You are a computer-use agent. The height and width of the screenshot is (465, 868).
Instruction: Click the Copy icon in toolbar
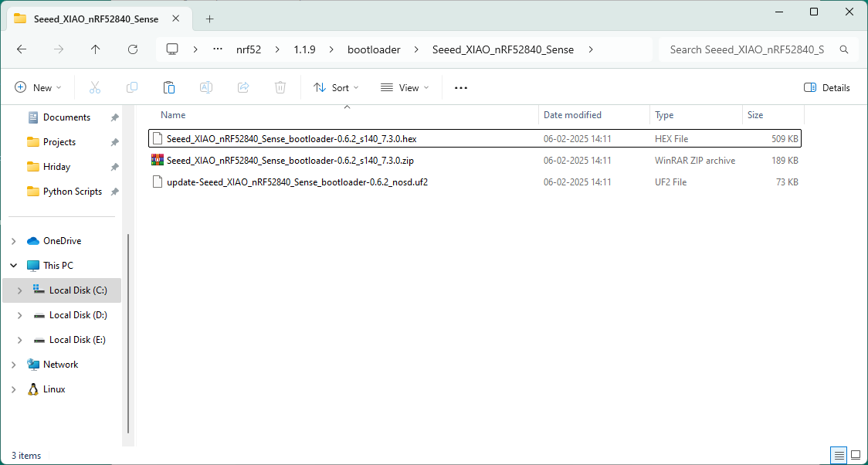pos(132,87)
